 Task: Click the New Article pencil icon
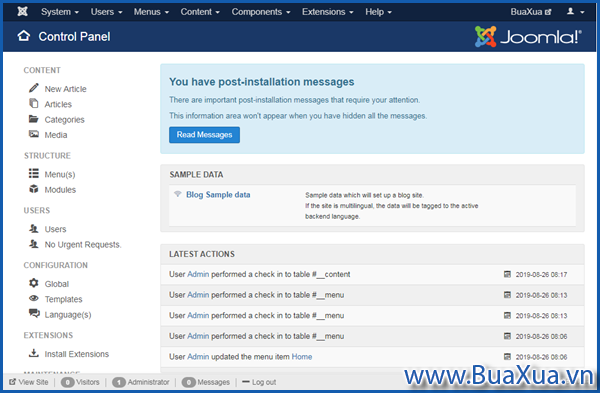pos(34,88)
